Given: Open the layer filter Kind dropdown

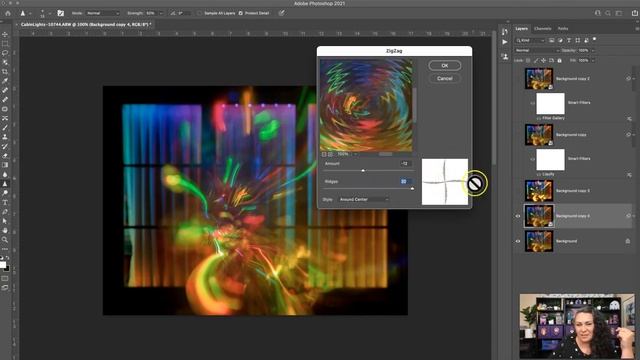Looking at the screenshot, I should pos(530,40).
